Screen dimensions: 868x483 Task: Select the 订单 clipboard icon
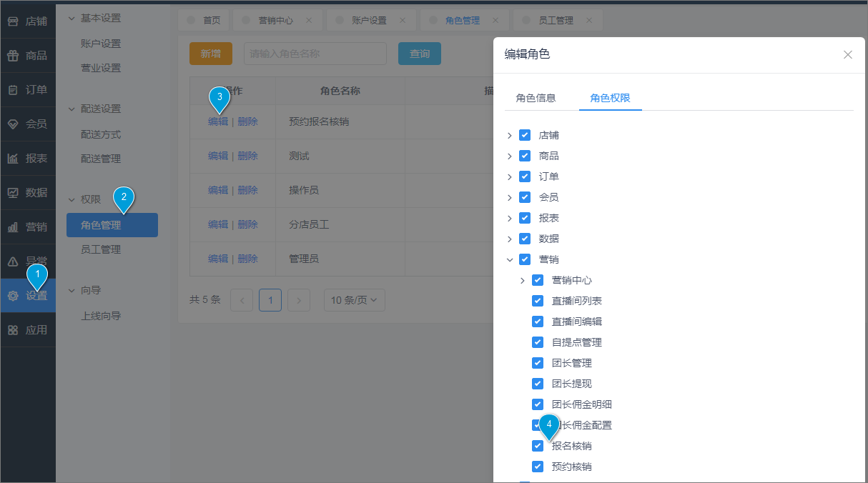13,90
